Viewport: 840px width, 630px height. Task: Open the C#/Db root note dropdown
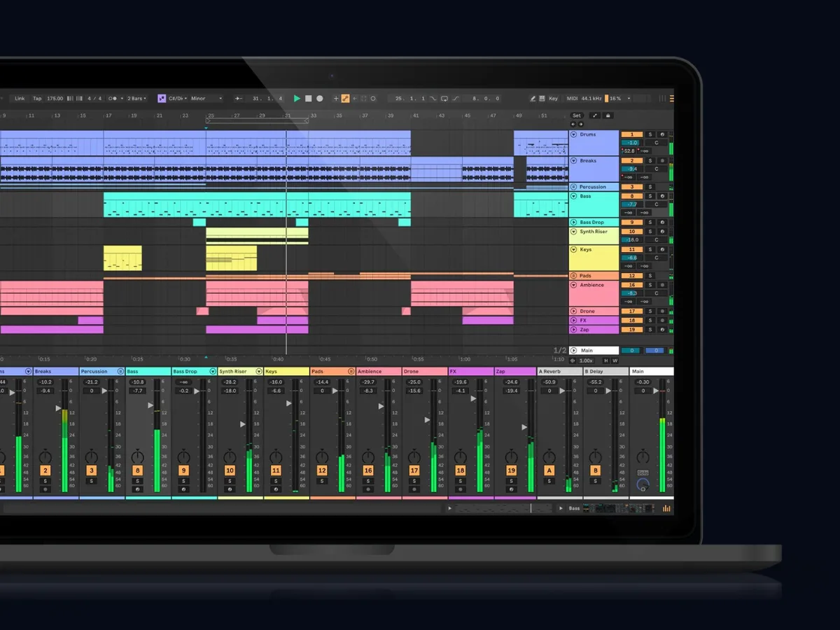coord(178,99)
